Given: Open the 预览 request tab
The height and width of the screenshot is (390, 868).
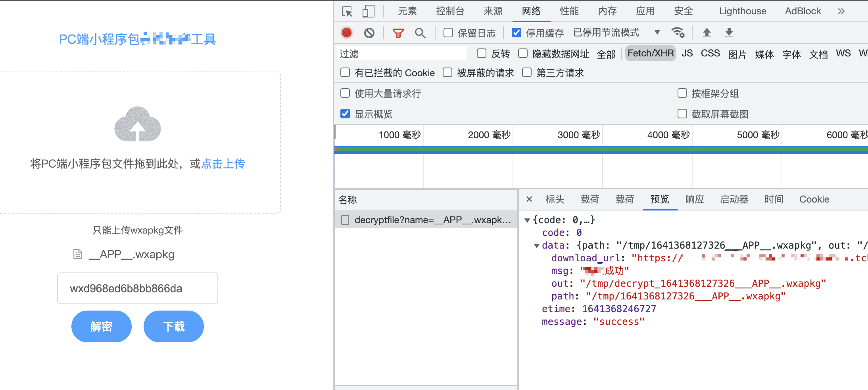Looking at the screenshot, I should point(660,199).
